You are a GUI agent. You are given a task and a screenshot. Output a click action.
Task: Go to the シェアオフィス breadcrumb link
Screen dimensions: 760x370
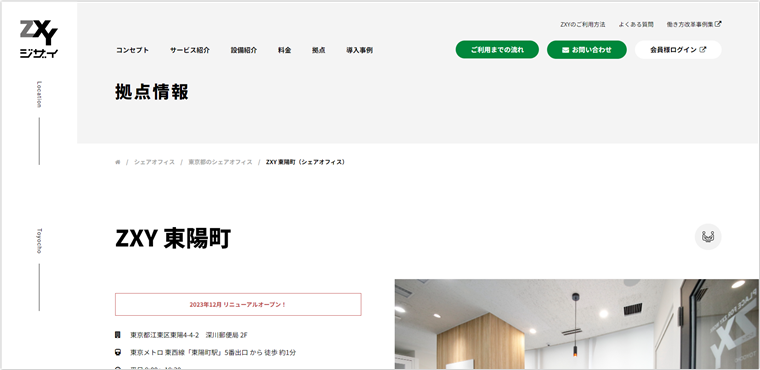click(x=154, y=162)
